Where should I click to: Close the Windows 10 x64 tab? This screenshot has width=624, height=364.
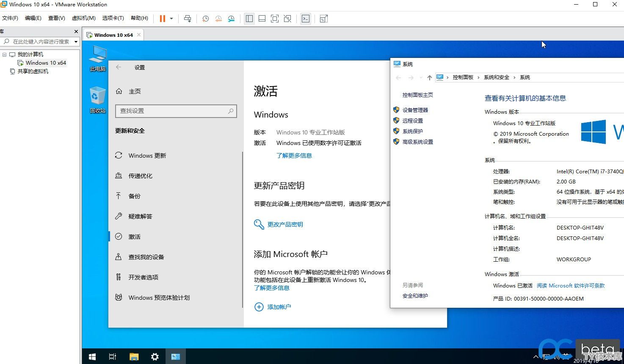click(139, 35)
